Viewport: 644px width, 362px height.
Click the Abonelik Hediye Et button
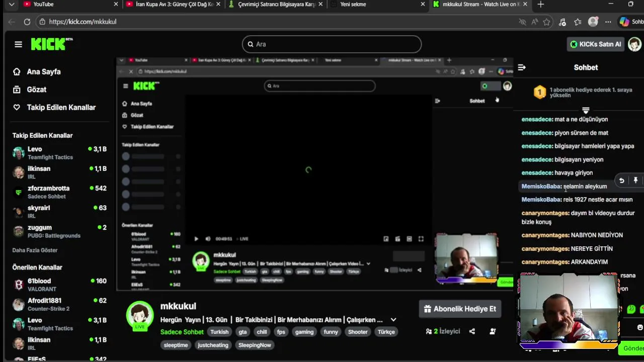460,309
